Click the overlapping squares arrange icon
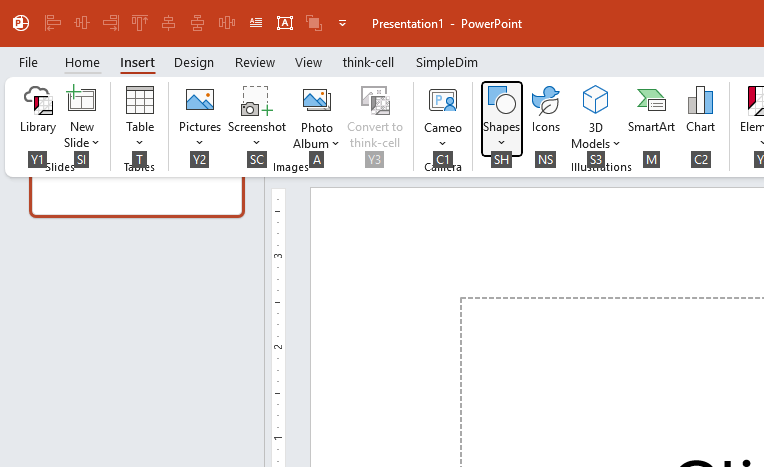 [x=314, y=23]
